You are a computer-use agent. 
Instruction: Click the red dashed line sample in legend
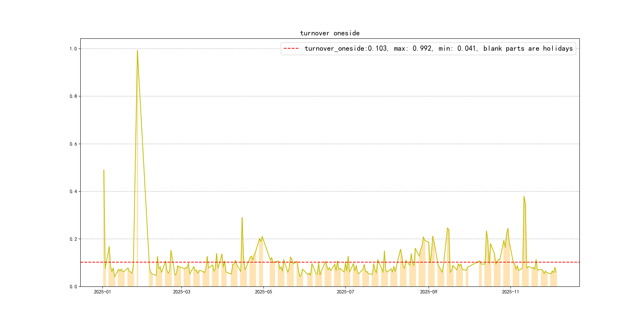[291, 48]
